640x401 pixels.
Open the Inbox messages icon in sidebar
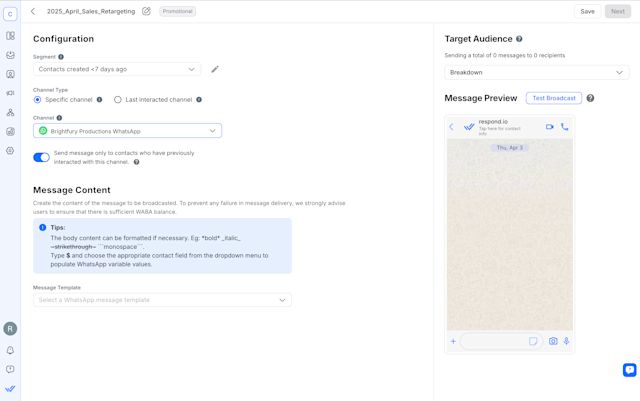pos(10,55)
